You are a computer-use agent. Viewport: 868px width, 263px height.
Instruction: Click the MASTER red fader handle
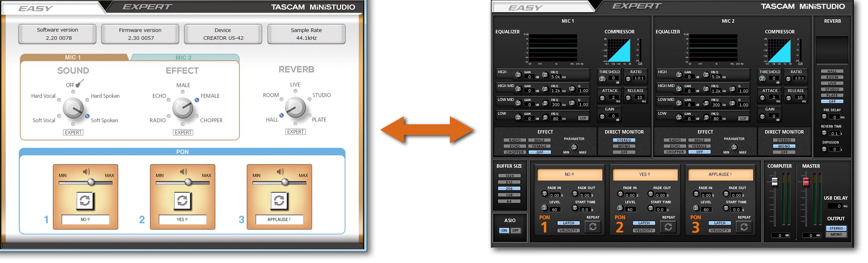pos(806,182)
